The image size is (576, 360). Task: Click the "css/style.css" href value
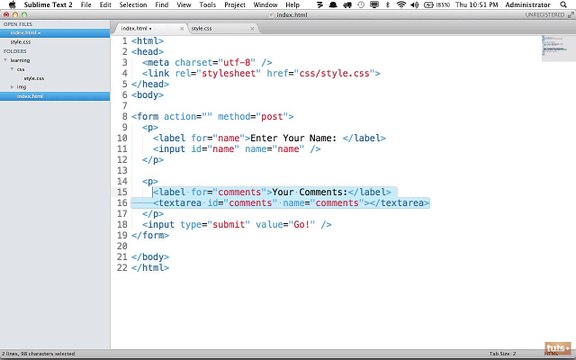[x=334, y=73]
